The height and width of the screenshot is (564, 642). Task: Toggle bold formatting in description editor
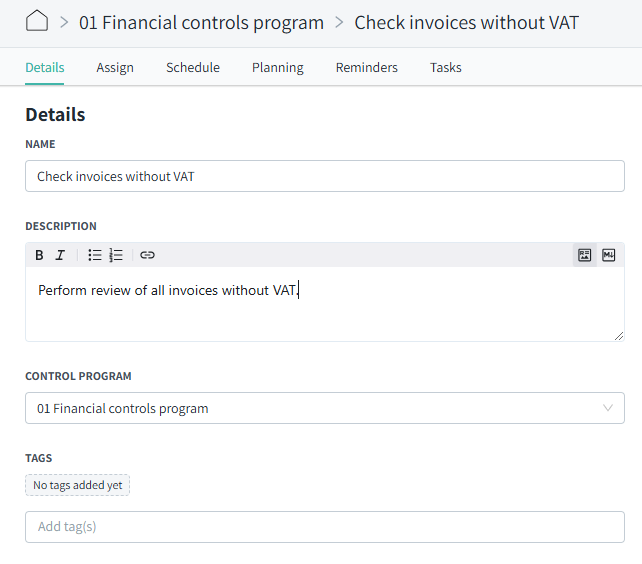39,255
